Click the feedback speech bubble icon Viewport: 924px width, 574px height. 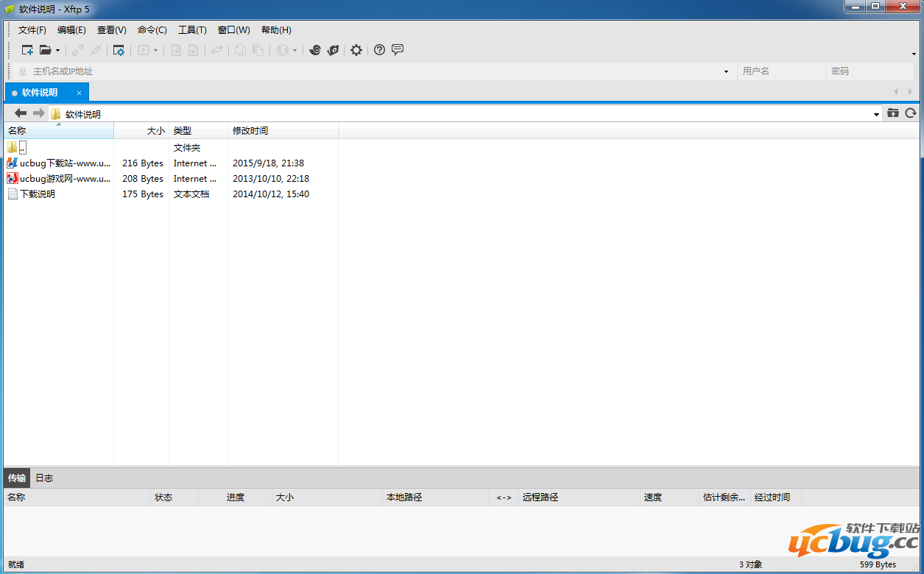[398, 50]
